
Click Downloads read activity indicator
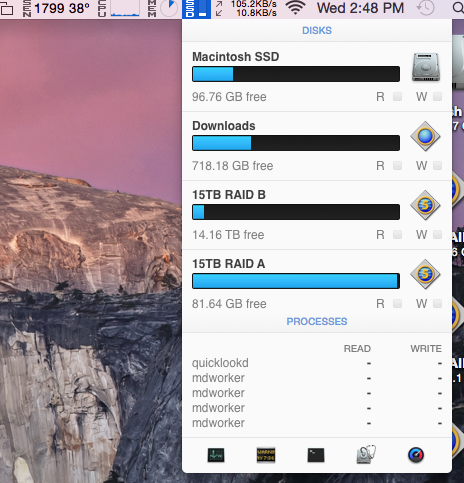coord(397,166)
